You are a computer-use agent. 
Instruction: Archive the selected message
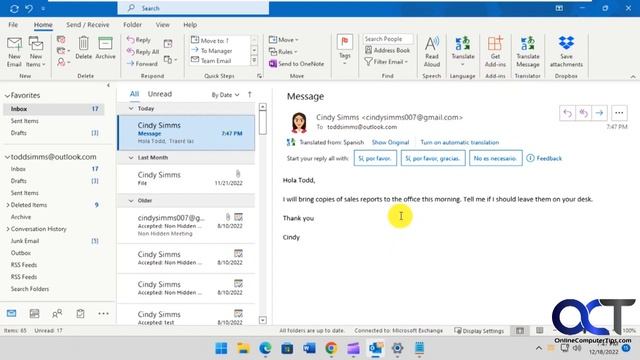[105, 48]
